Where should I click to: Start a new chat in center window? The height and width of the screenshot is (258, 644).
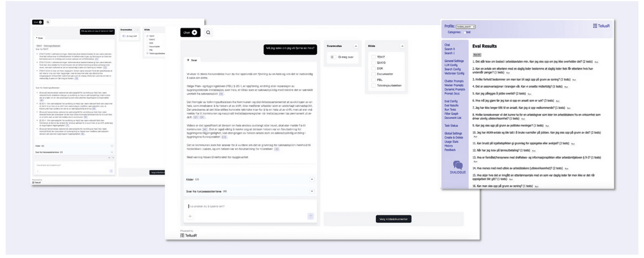190,32
